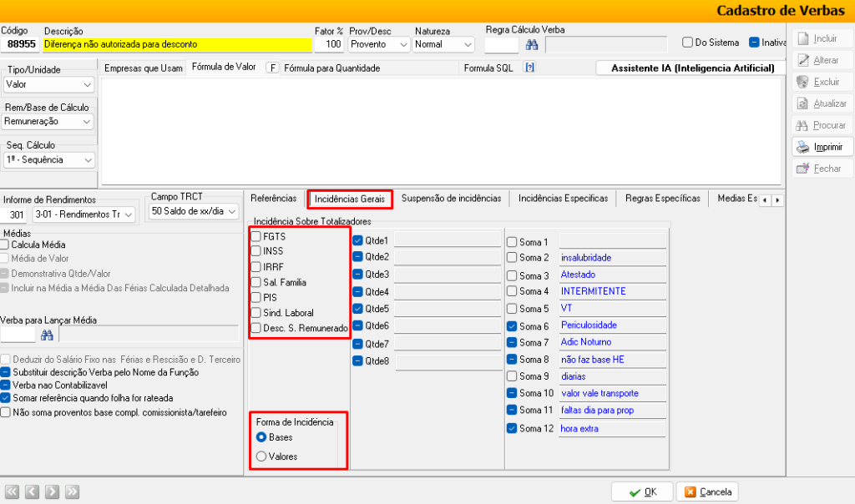Check Soma 2 insalubridade checkbox
This screenshot has height=504, width=855.
click(x=512, y=257)
